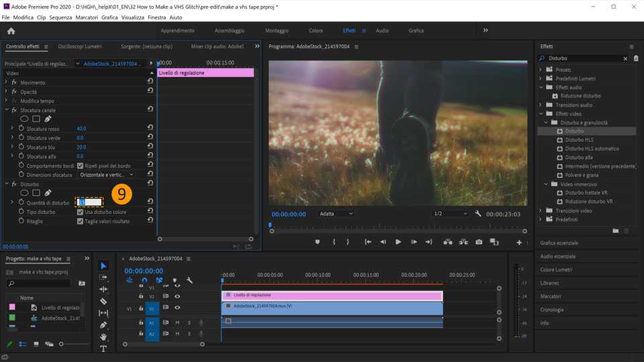Open the Colore Lumetri panel
The image size is (644, 362).
556,269
